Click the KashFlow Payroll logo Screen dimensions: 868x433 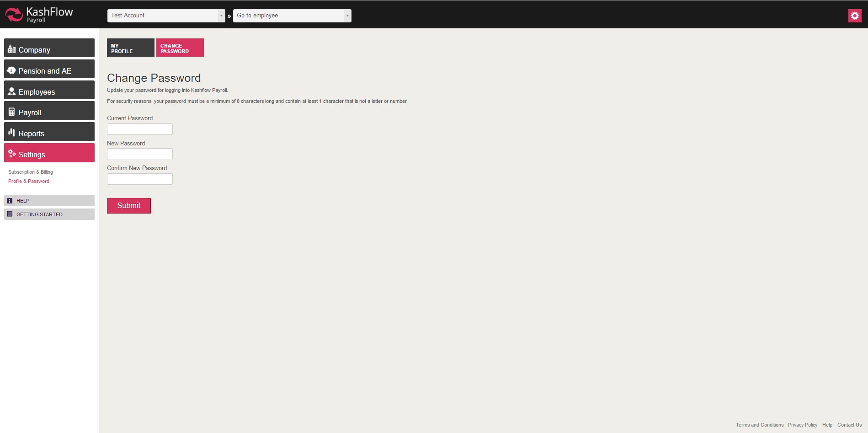39,15
